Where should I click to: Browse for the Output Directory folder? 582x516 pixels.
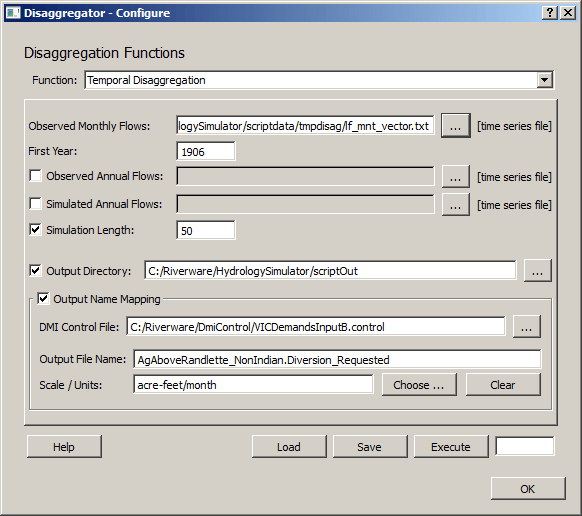(x=537, y=271)
